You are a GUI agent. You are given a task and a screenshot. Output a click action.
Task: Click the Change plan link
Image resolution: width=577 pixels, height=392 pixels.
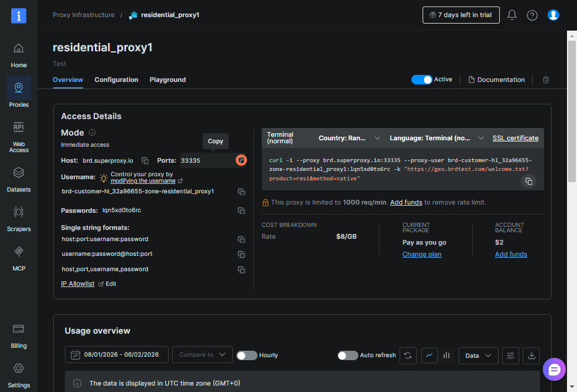(x=422, y=254)
